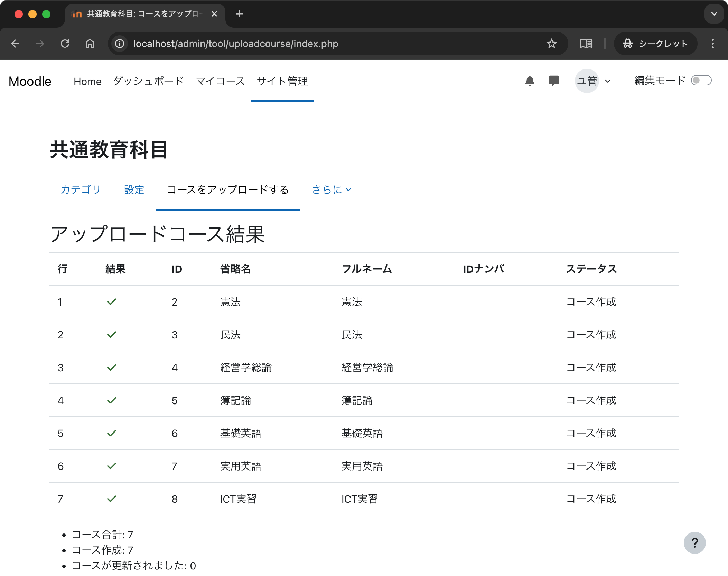This screenshot has width=728, height=576.
Task: Expand the さらに dropdown
Action: [x=331, y=189]
